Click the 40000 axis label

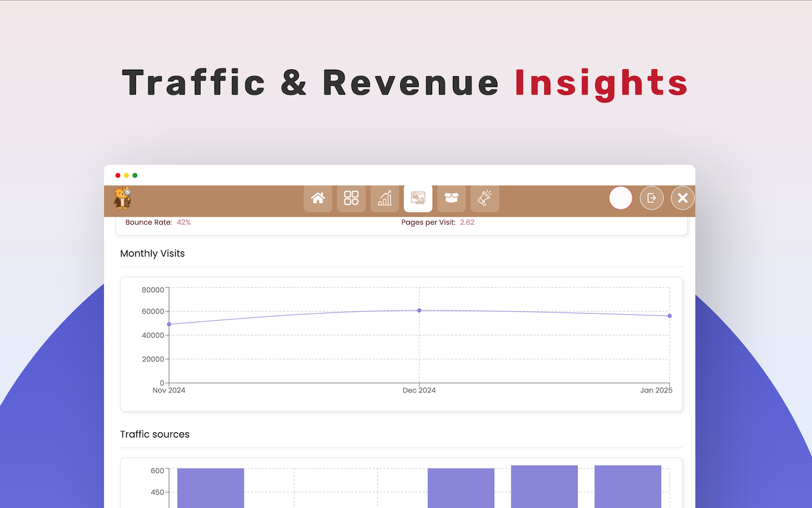point(153,335)
